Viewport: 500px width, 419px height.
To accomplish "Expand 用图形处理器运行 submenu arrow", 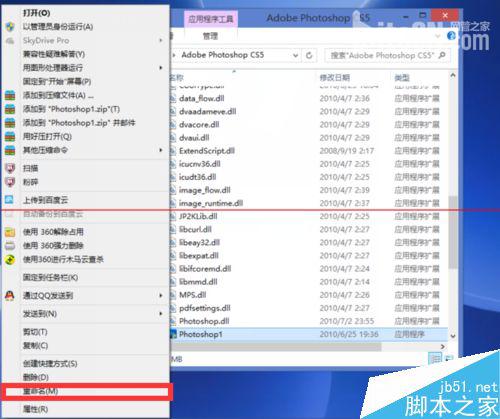I will click(x=161, y=68).
